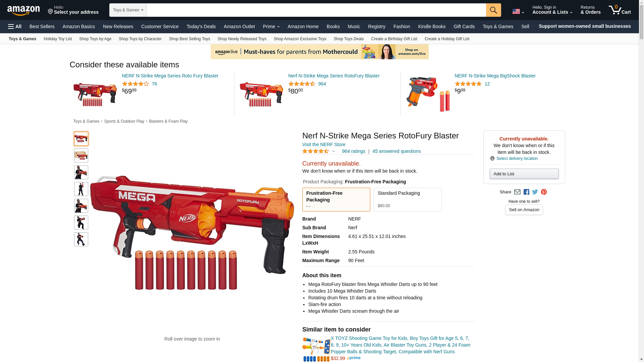Image resolution: width=644 pixels, height=362 pixels.
Task: Share via email icon
Action: click(517, 192)
